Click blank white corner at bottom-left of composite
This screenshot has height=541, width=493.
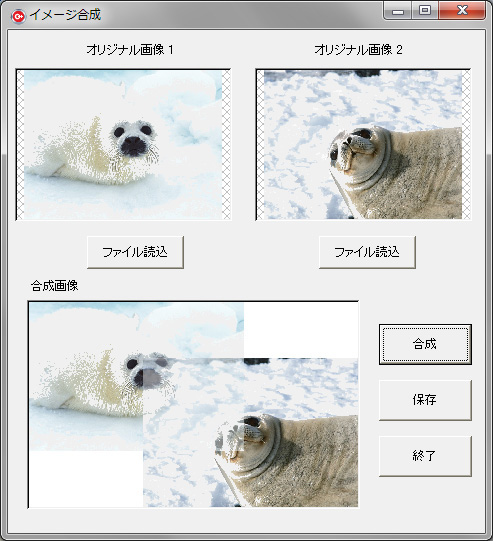(86, 479)
